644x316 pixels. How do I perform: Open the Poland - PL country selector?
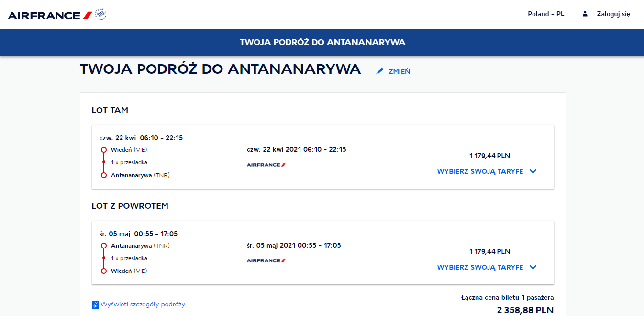[546, 14]
